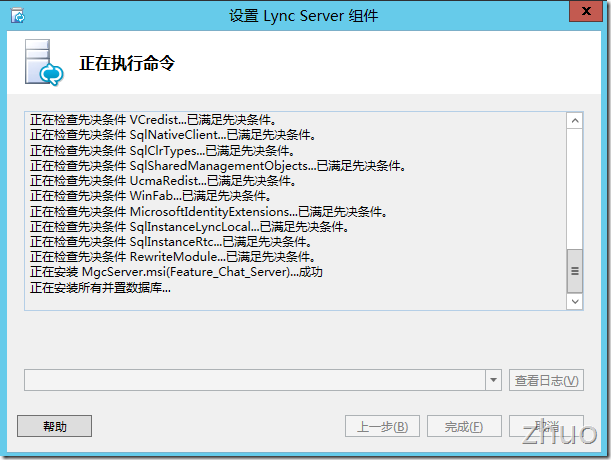Click the 取消 button

pos(546,426)
